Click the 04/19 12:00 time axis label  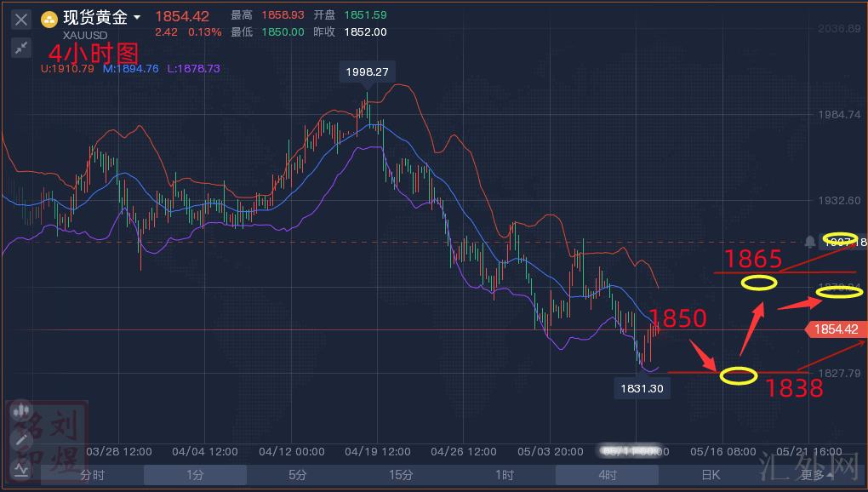tap(378, 452)
